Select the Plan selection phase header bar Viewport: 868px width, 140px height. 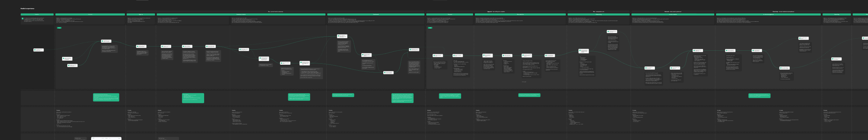coord(520,15)
